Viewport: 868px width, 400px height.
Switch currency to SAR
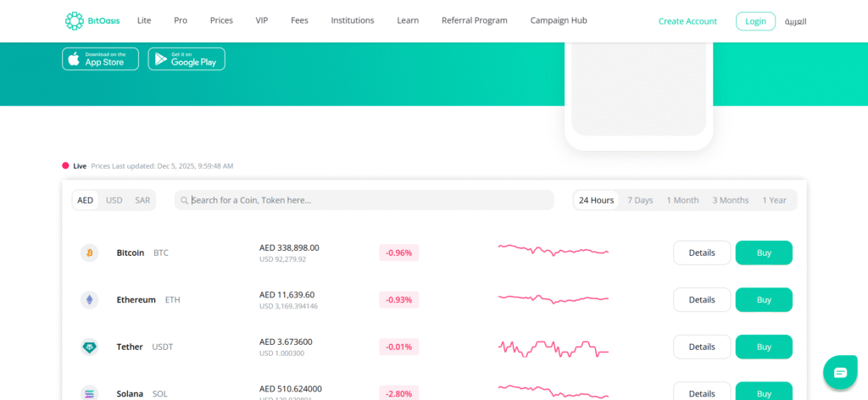pos(142,200)
